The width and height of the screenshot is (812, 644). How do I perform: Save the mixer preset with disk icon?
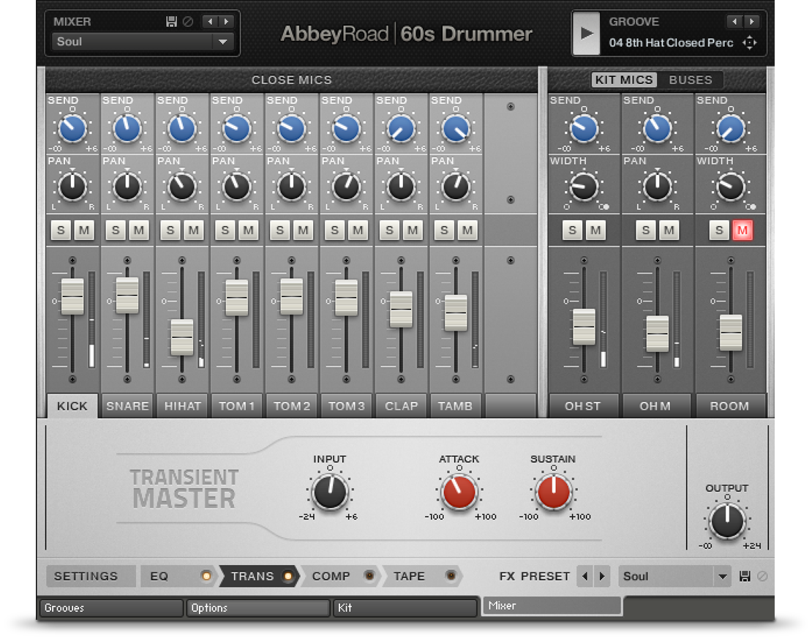tap(171, 22)
